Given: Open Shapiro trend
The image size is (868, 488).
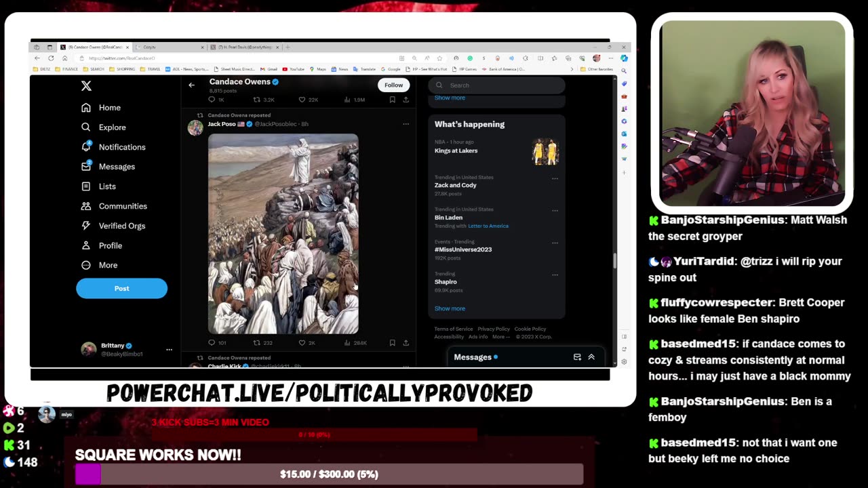Looking at the screenshot, I should pos(446,282).
